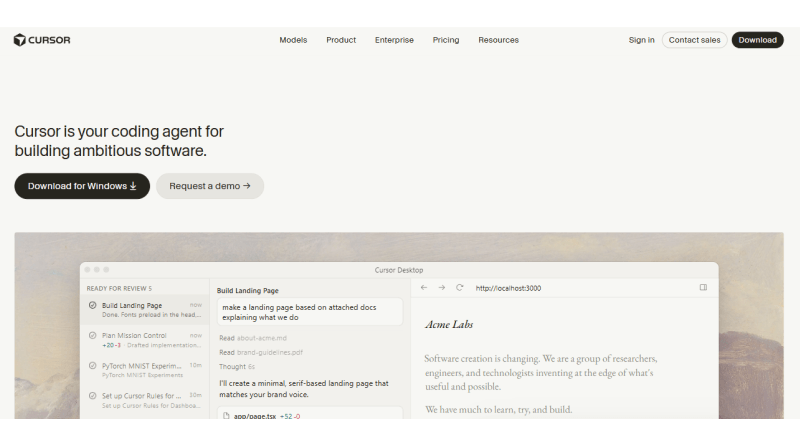Click the about-acme.md file reference
The height and width of the screenshot is (445, 800).
pyautogui.click(x=261, y=338)
